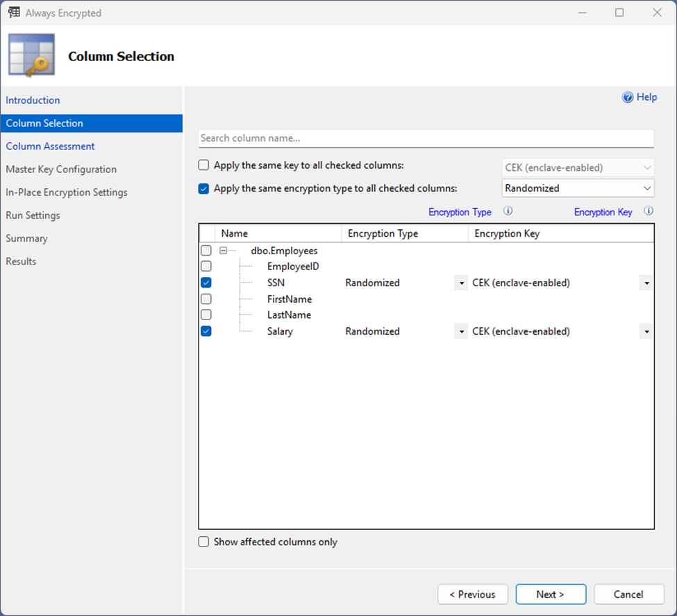677x616 pixels.
Task: Click the Encryption Type column header
Action: tap(405, 233)
